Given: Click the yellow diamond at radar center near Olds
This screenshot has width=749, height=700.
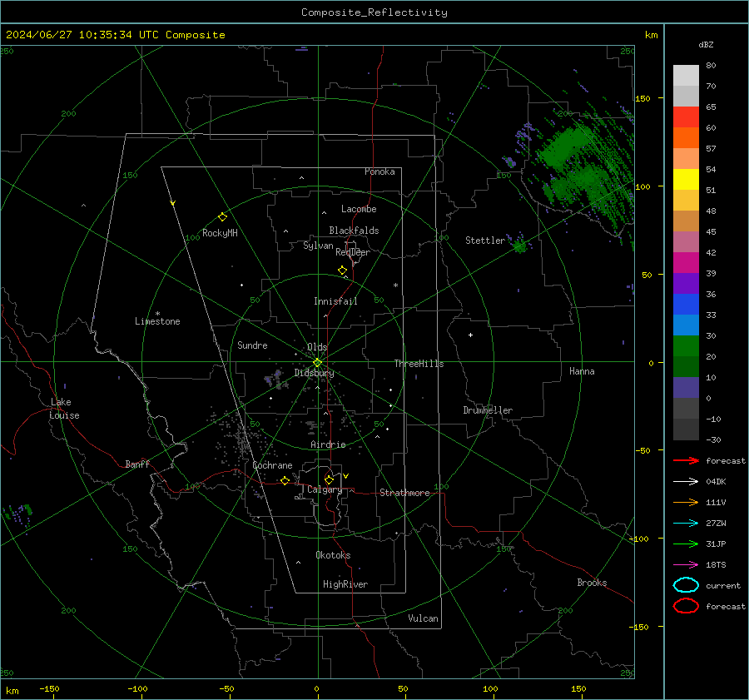Looking at the screenshot, I should coord(317,363).
